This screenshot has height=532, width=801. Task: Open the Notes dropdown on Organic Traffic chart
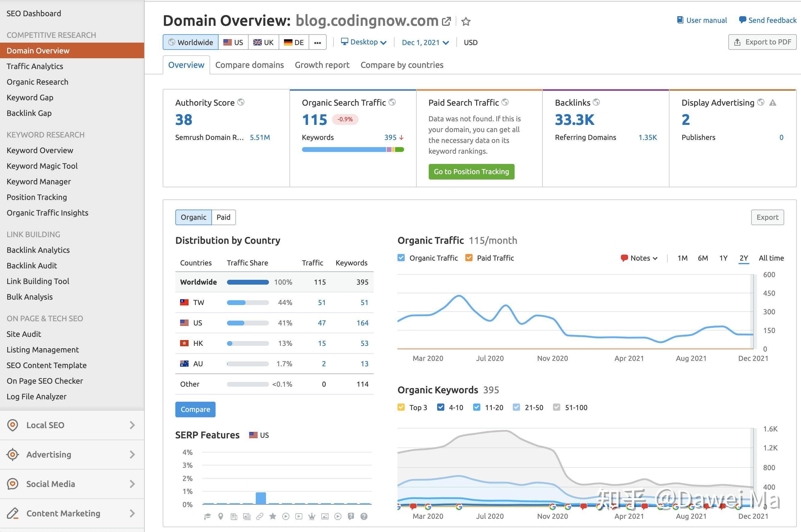click(x=639, y=258)
